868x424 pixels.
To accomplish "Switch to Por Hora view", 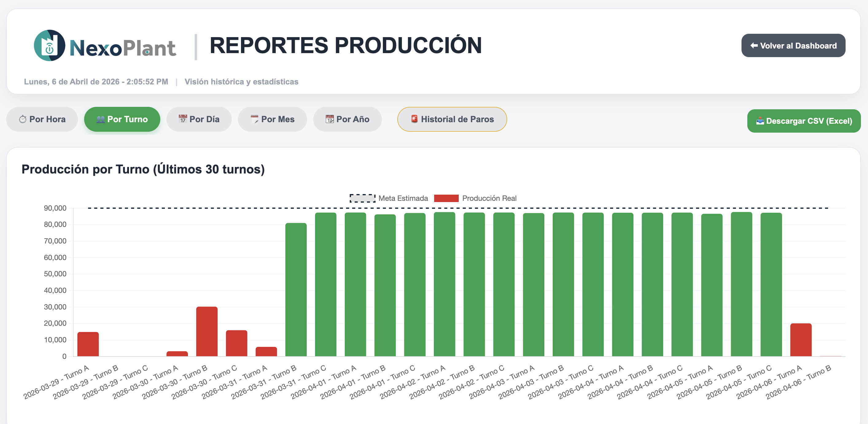I will click(42, 119).
